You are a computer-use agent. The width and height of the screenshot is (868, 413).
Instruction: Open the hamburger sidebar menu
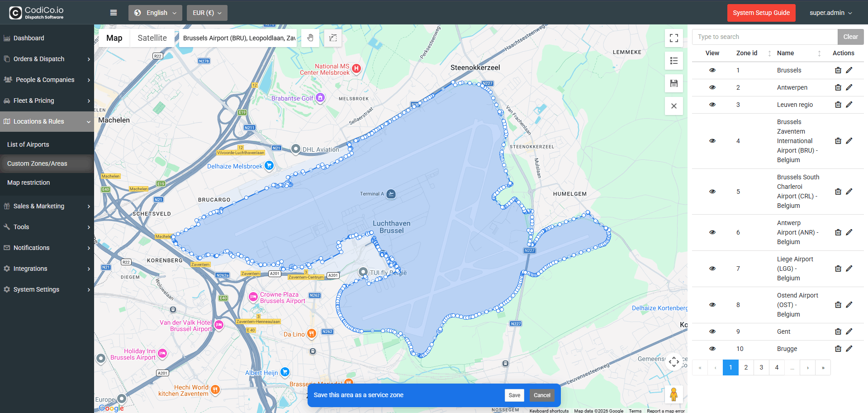pos(114,13)
